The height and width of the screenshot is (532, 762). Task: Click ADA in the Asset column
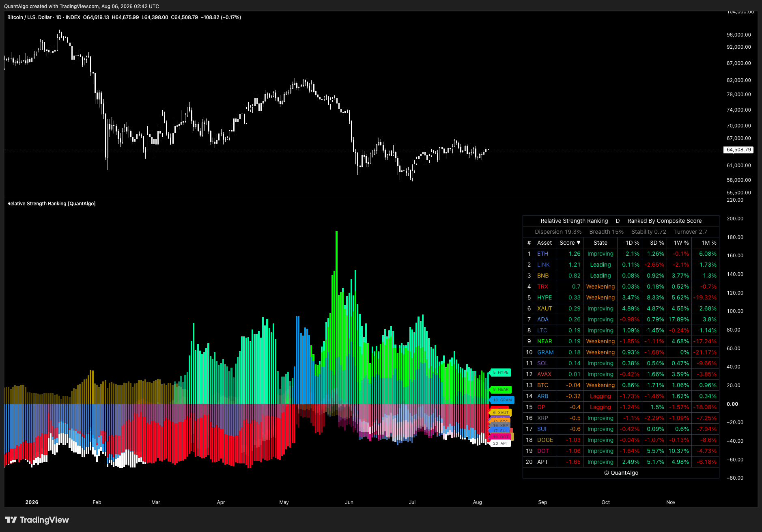[x=543, y=319]
